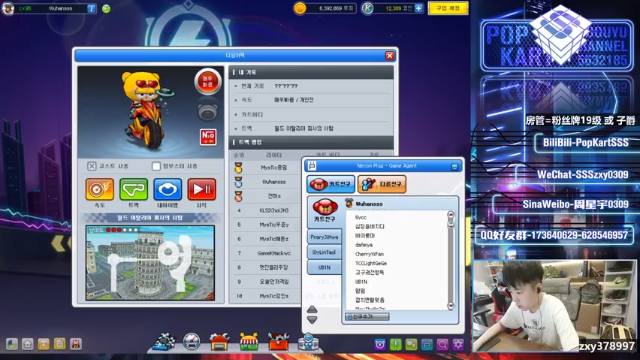The height and width of the screenshot is (360, 640).
Task: Click the blue cloud emblem icon
Action: pos(168,189)
